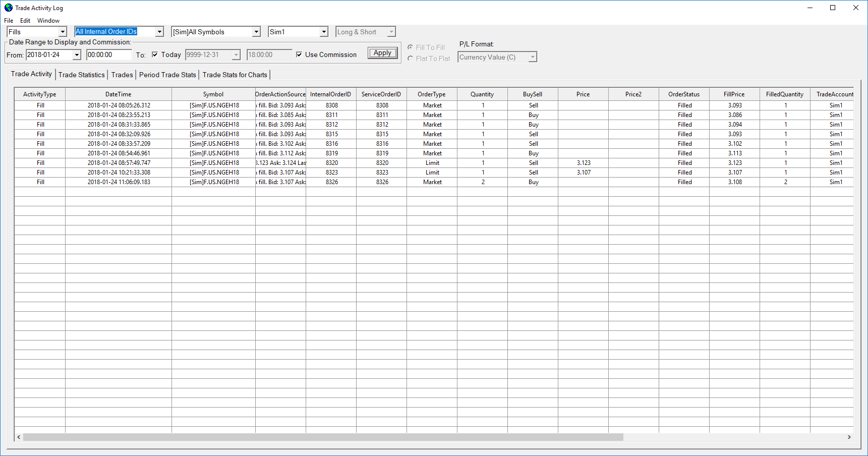Open the Window menu
The width and height of the screenshot is (868, 456).
(x=48, y=21)
